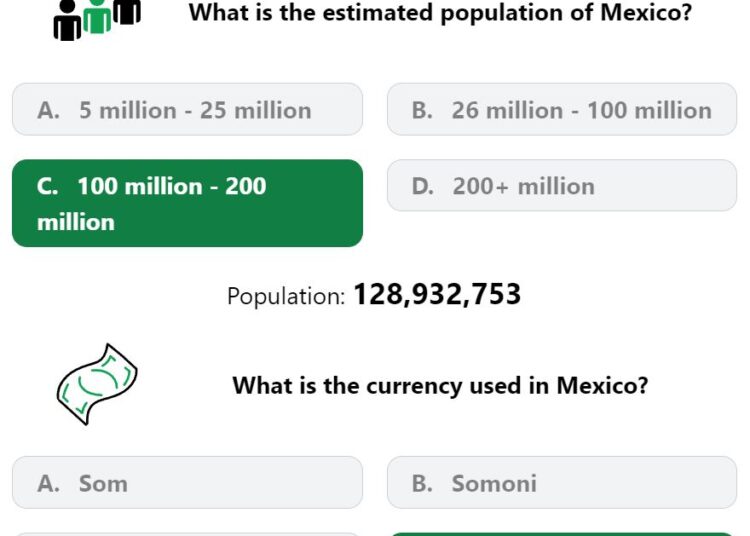
Task: Click the population figure 128,932,753
Action: click(x=437, y=294)
